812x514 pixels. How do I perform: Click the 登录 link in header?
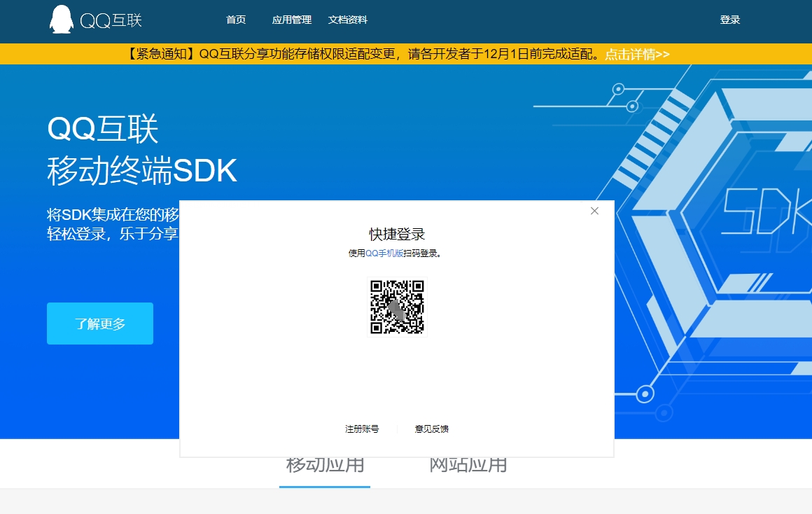click(729, 20)
